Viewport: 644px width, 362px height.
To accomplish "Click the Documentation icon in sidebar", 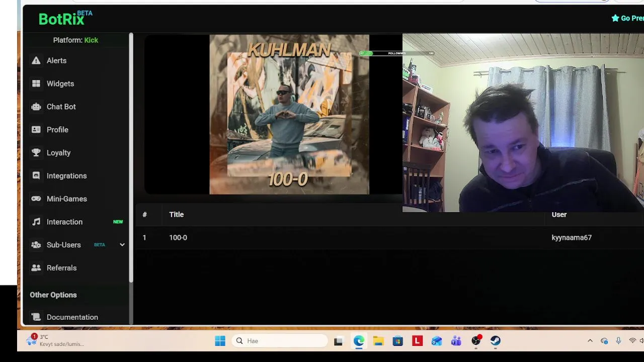I will pos(36,317).
